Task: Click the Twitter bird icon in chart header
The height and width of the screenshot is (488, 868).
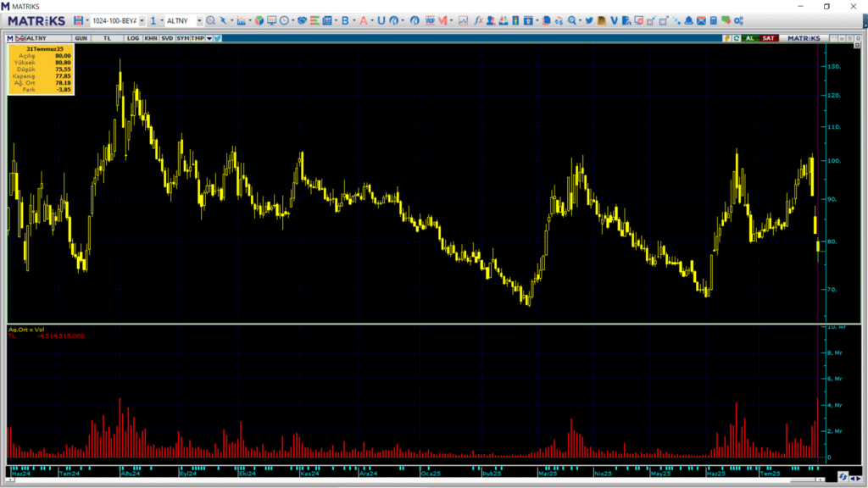Action: point(218,38)
